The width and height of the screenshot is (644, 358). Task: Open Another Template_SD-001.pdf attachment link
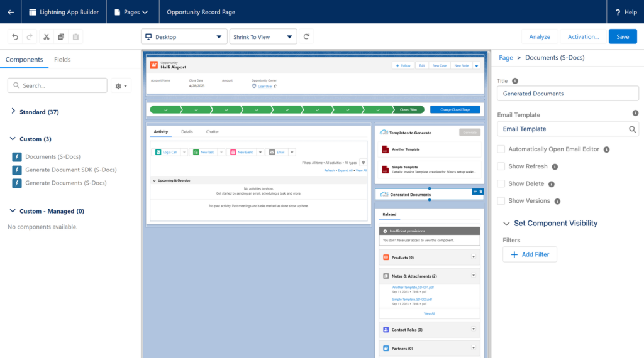413,288
